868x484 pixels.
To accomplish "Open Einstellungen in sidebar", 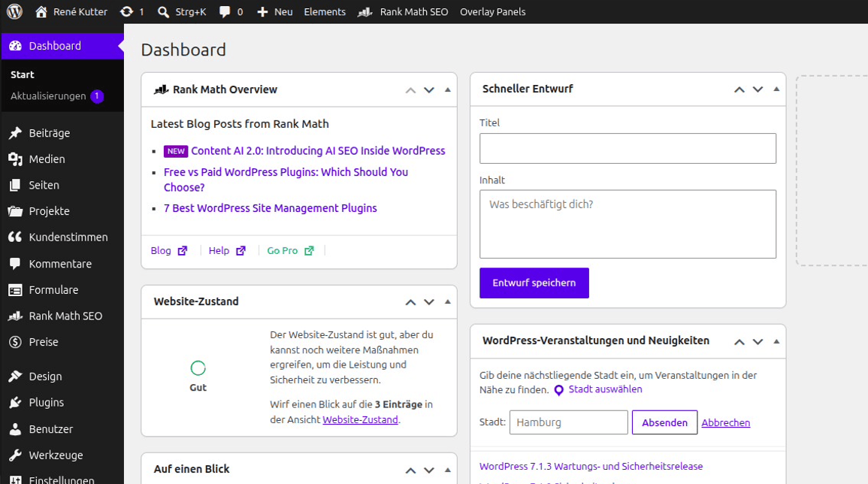I will point(62,479).
